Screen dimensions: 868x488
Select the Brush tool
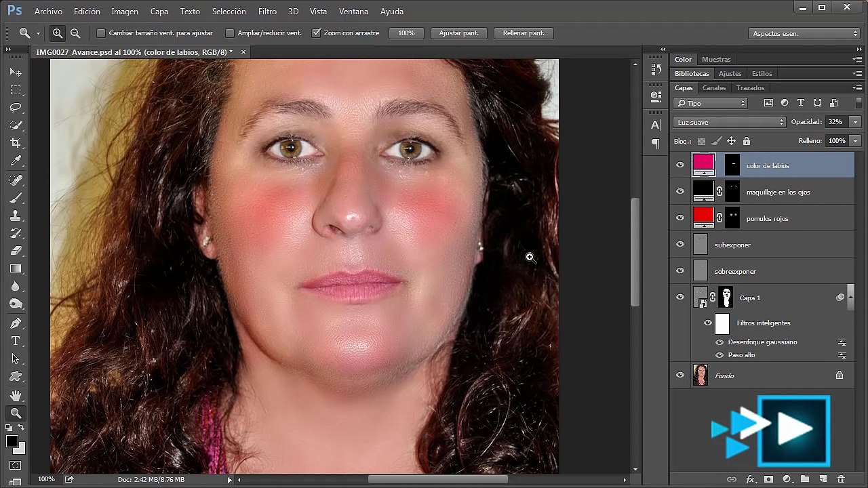[x=16, y=198]
